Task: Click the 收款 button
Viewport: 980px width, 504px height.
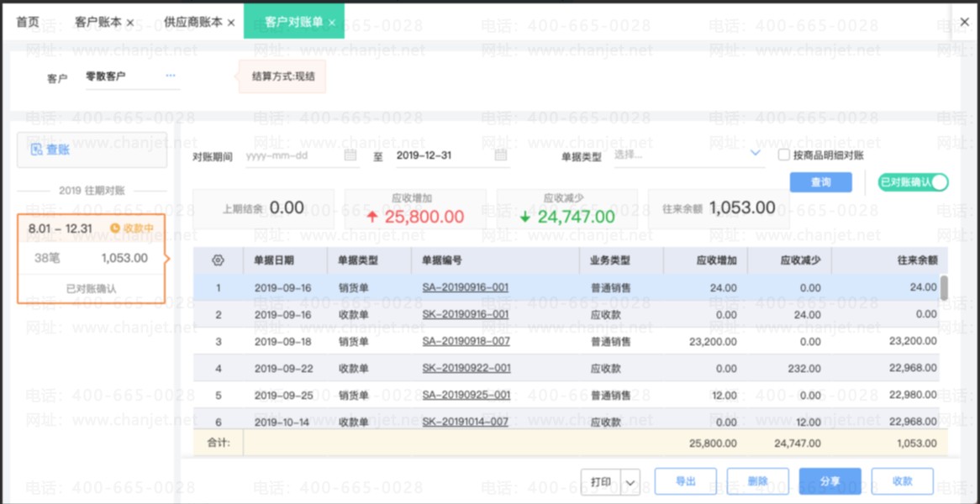Action: pyautogui.click(x=903, y=481)
